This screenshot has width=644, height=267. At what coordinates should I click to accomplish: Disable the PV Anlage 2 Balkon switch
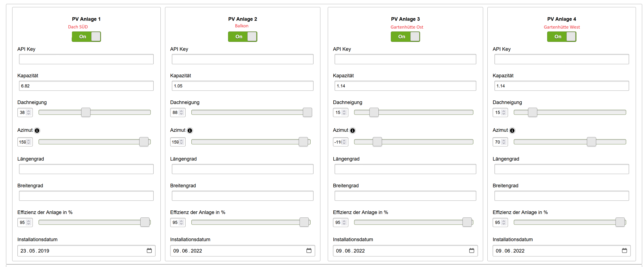[243, 37]
